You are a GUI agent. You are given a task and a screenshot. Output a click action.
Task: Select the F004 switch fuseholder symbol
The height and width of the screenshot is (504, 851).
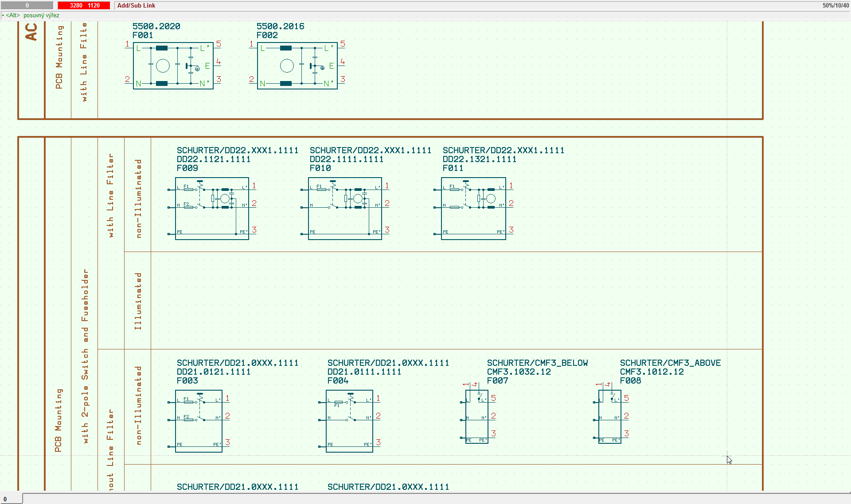tap(349, 421)
